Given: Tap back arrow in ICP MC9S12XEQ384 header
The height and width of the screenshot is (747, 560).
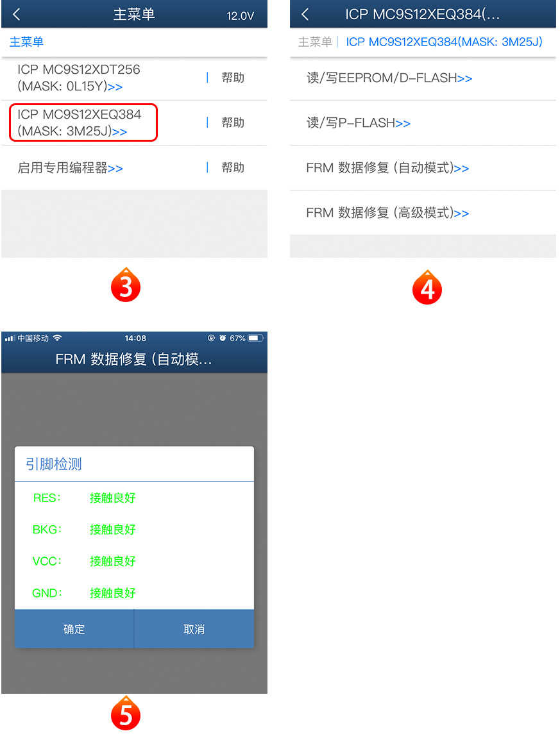Looking at the screenshot, I should coord(305,15).
